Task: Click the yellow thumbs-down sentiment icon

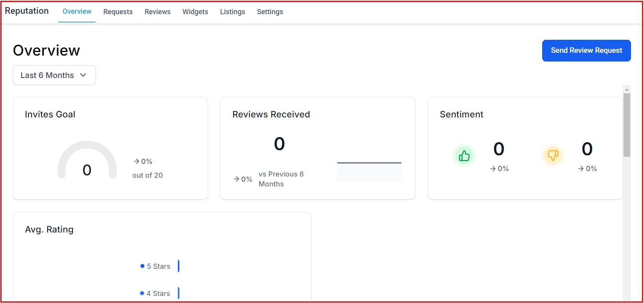Action: coord(552,156)
